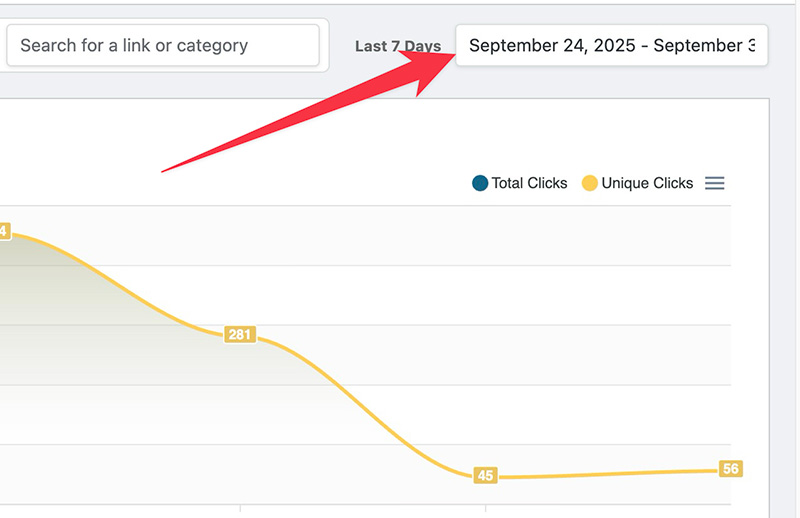
Task: Open the September 24, 2025 date range picker
Action: point(611,46)
